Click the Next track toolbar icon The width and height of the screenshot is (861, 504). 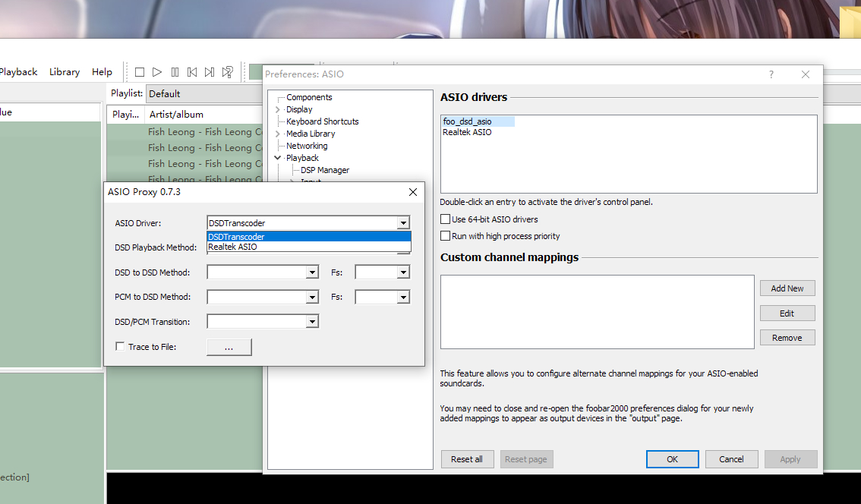coord(210,72)
